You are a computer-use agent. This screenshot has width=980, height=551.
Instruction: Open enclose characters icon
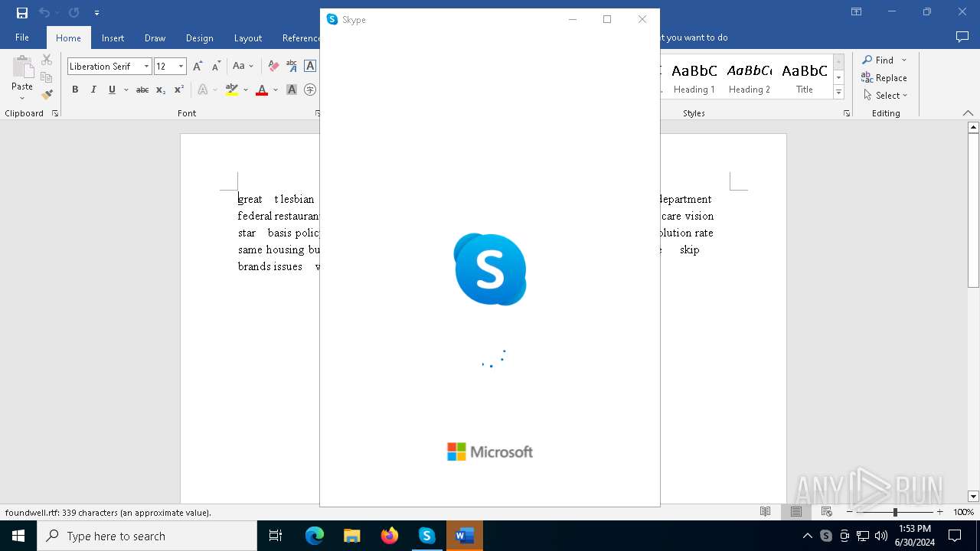click(310, 90)
